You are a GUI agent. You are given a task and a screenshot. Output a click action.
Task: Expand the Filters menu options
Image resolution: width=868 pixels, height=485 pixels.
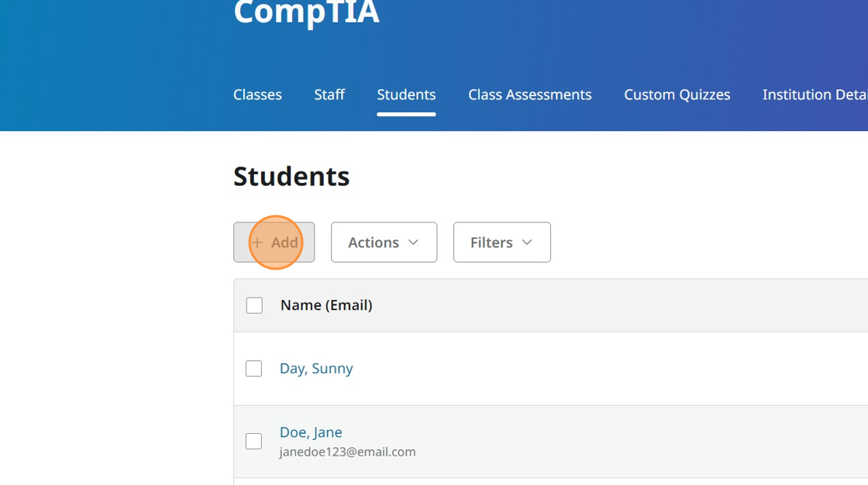point(501,242)
